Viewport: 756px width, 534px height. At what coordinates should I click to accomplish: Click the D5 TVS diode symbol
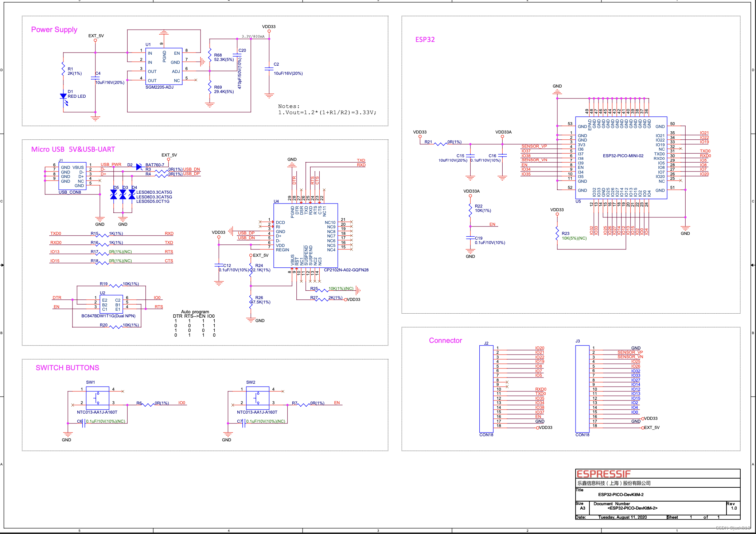click(114, 194)
